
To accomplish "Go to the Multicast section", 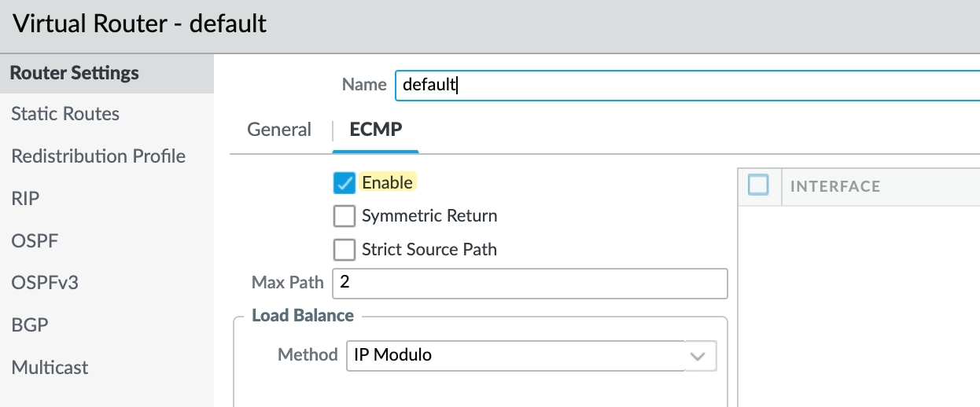I will click(50, 368).
